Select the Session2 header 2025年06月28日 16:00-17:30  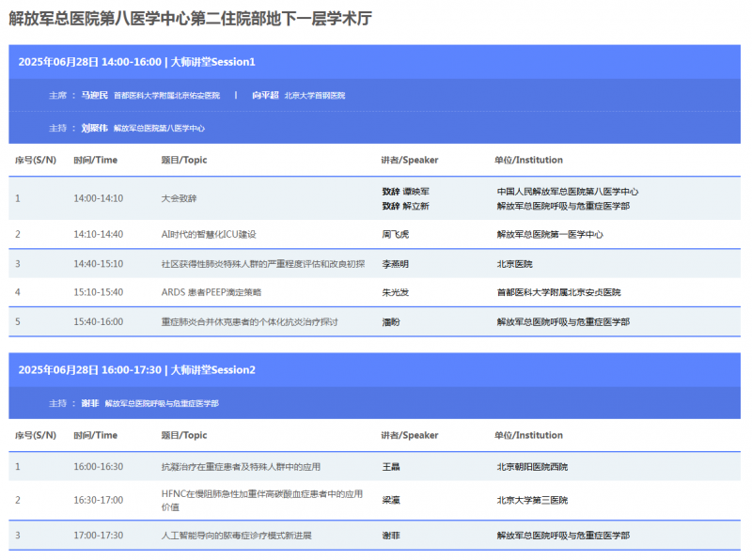point(136,370)
